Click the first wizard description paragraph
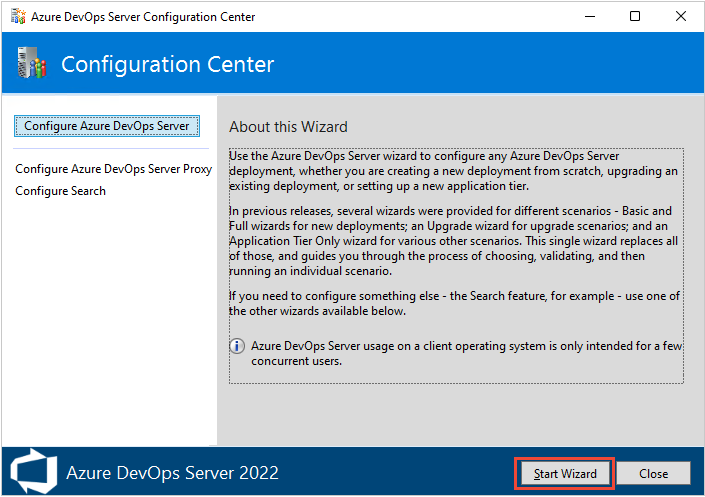Image resolution: width=705 pixels, height=497 pixels. coord(453,172)
